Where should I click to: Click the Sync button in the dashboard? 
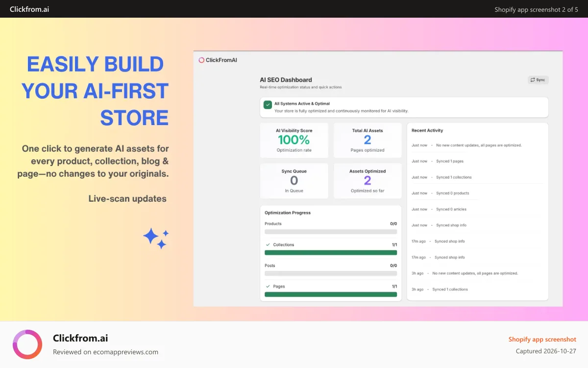[x=538, y=80]
